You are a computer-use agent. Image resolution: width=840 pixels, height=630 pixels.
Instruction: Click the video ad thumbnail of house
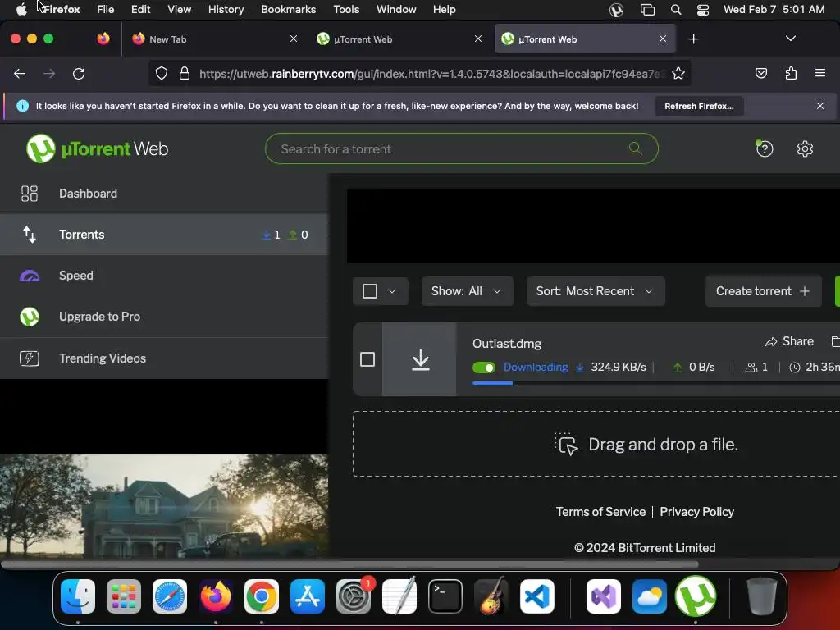click(x=164, y=507)
